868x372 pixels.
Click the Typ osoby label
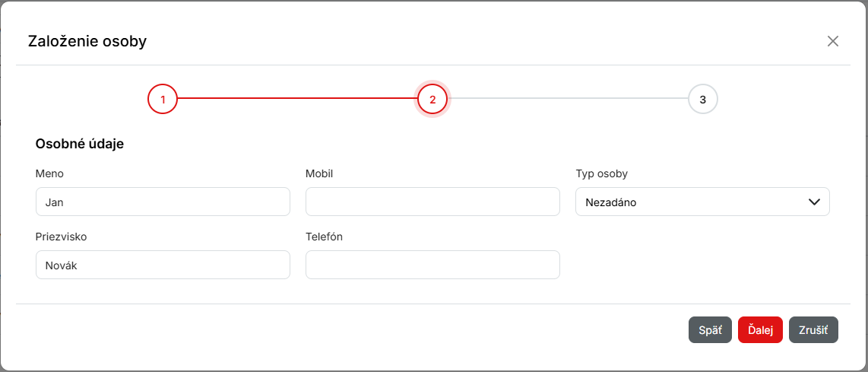pos(602,173)
